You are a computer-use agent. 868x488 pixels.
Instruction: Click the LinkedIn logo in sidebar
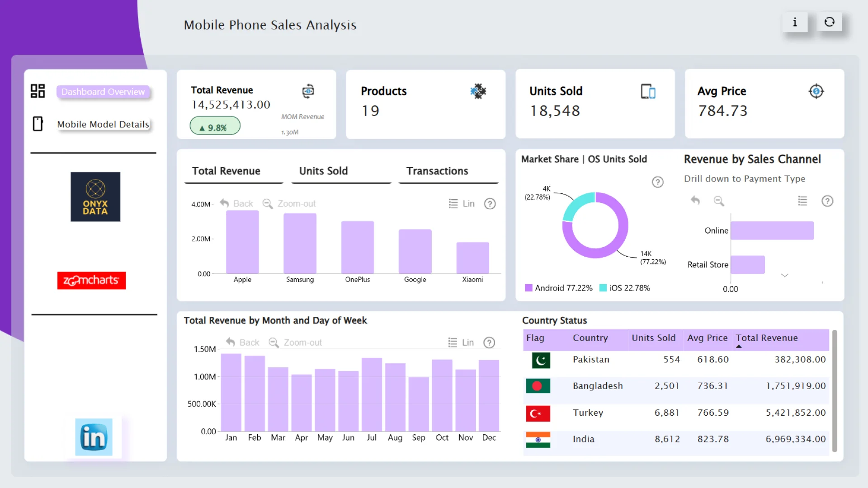pos(94,437)
